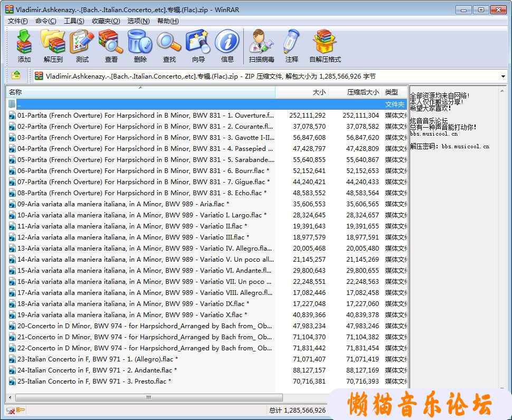This screenshot has height=420, width=512.
Task: Click the 自解压格式 SFX icon
Action: (x=325, y=42)
